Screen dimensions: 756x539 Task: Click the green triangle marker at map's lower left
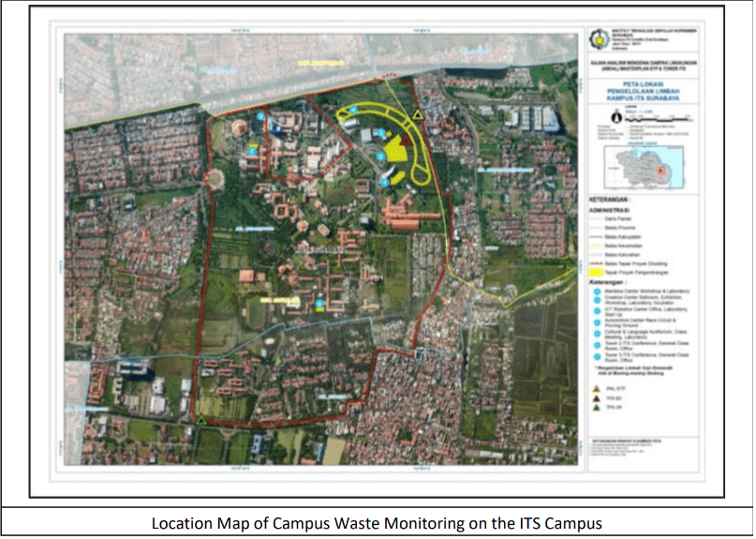[200, 421]
